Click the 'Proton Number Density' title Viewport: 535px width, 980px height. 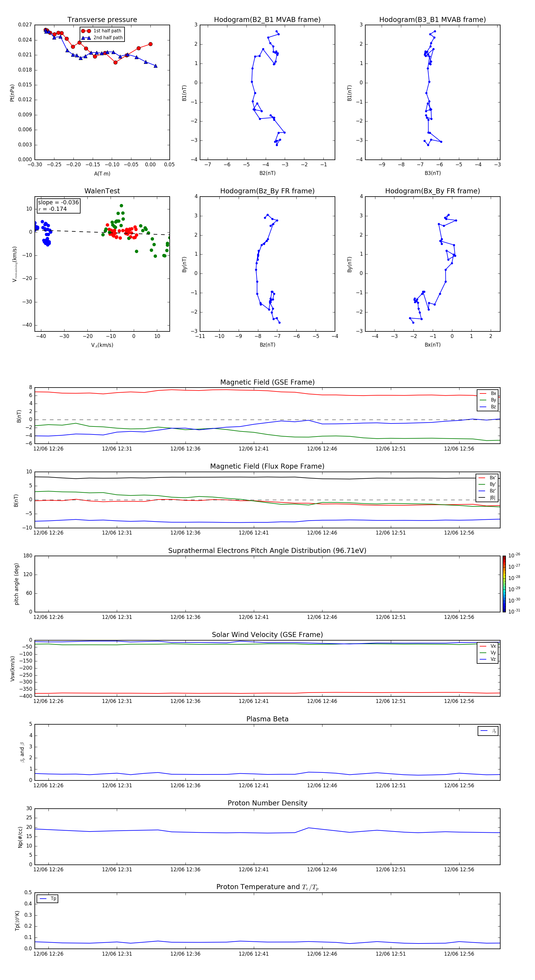pyautogui.click(x=267, y=803)
